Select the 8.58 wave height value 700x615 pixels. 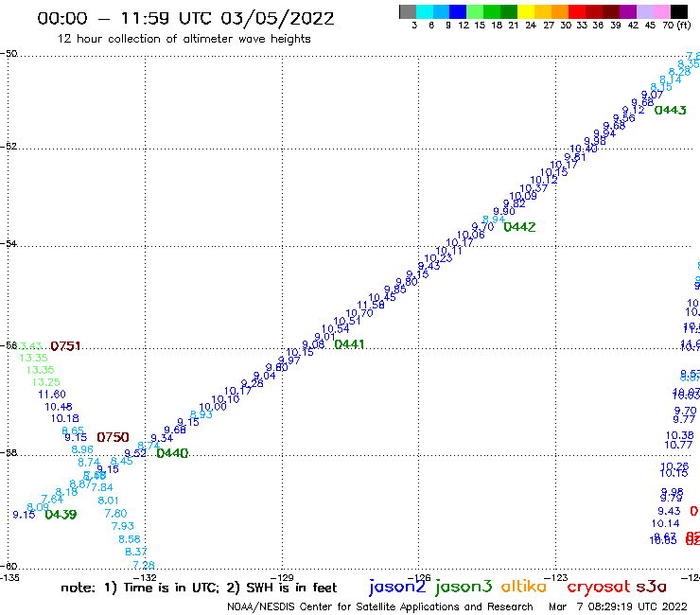(130, 539)
